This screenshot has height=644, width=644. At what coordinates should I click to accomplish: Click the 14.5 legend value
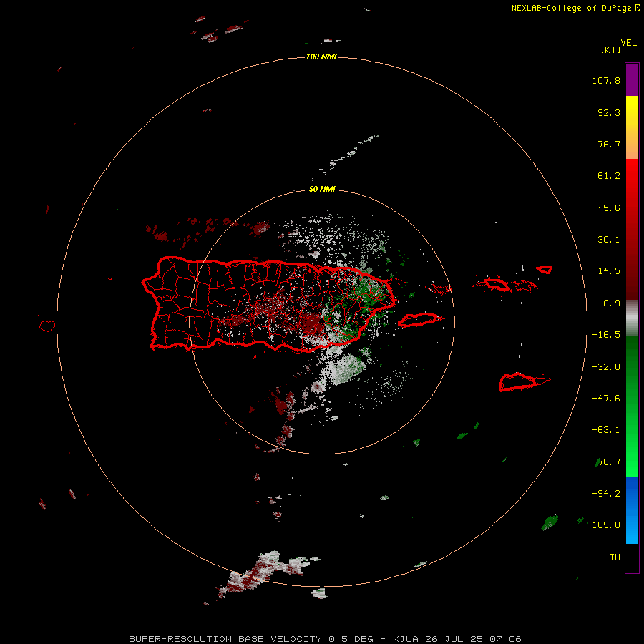(x=609, y=271)
